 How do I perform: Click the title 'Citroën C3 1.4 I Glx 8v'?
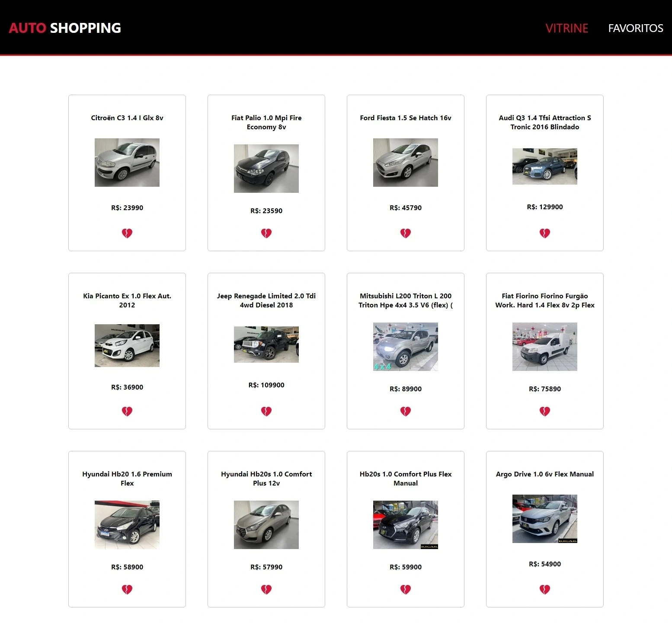127,118
